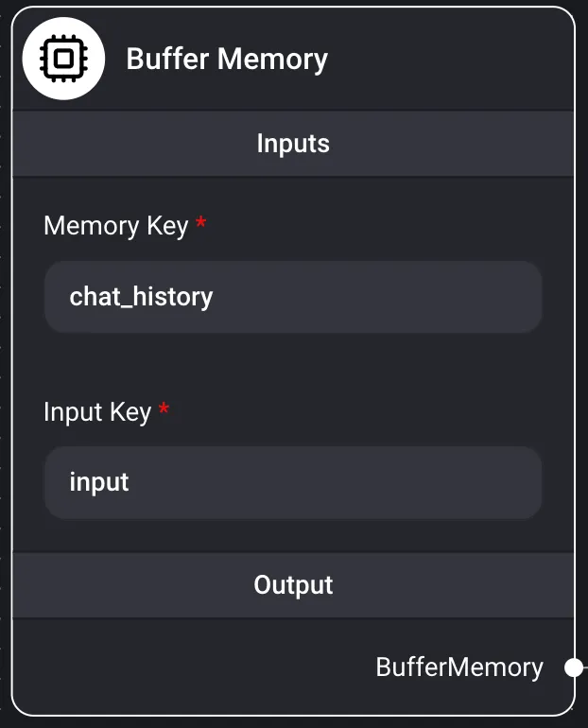This screenshot has width=588, height=728.
Task: Click the Buffer Memory chip icon
Action: [x=62, y=60]
